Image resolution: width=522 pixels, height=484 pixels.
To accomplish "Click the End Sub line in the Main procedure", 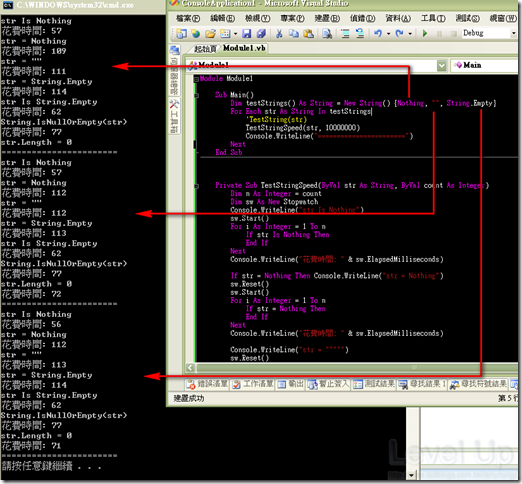I will [x=229, y=153].
